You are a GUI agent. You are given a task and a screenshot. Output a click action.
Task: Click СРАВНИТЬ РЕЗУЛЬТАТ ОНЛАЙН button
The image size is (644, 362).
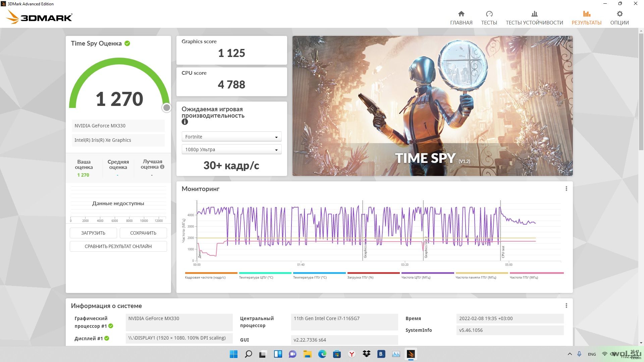(118, 246)
